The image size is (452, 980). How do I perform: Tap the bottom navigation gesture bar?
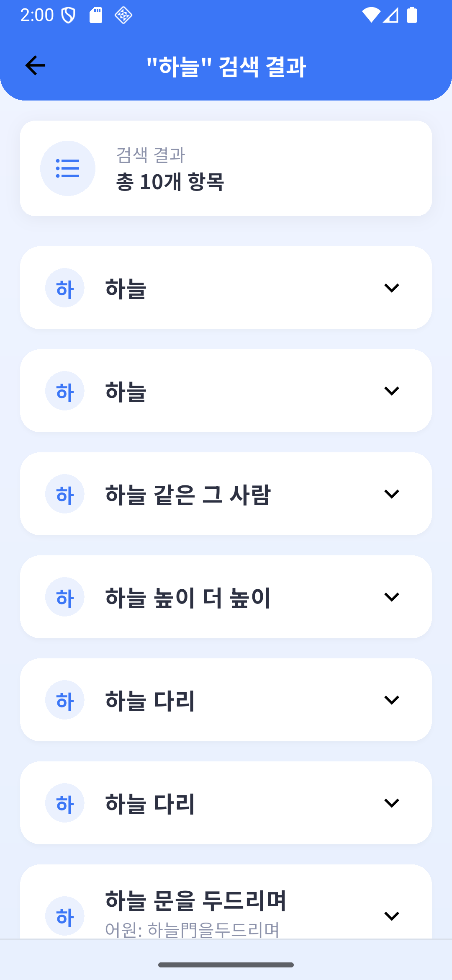click(x=226, y=965)
